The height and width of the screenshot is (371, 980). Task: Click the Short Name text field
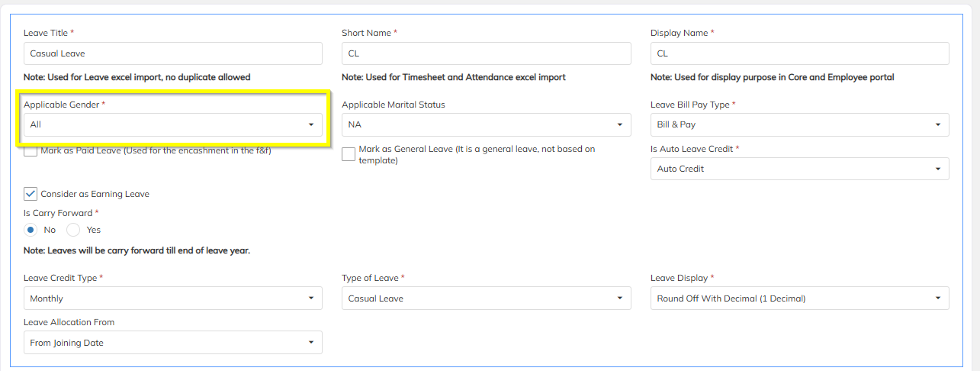tap(486, 53)
